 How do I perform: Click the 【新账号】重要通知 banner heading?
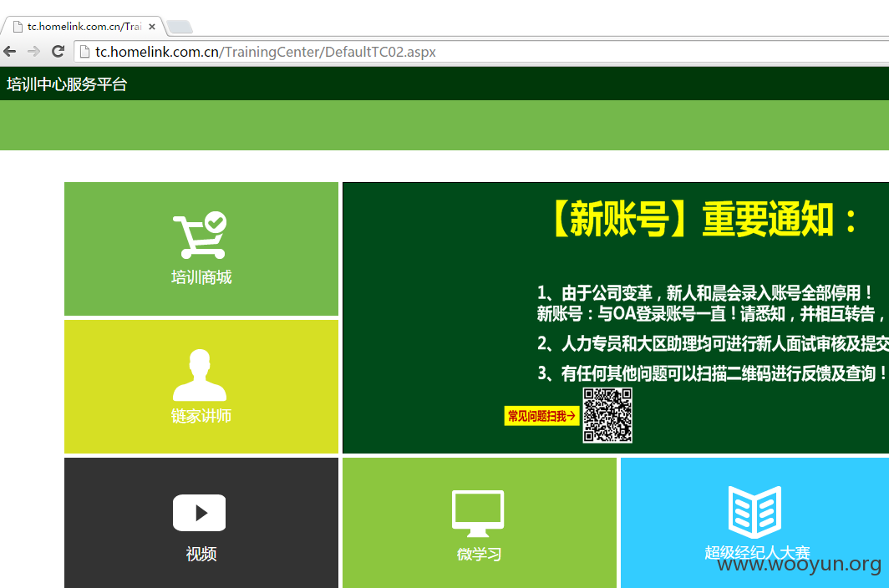pos(703,219)
